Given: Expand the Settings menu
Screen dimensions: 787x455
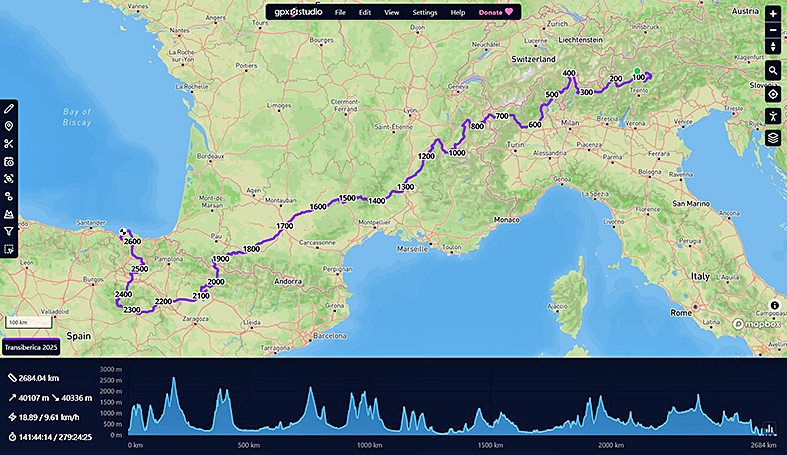Looking at the screenshot, I should click(425, 12).
